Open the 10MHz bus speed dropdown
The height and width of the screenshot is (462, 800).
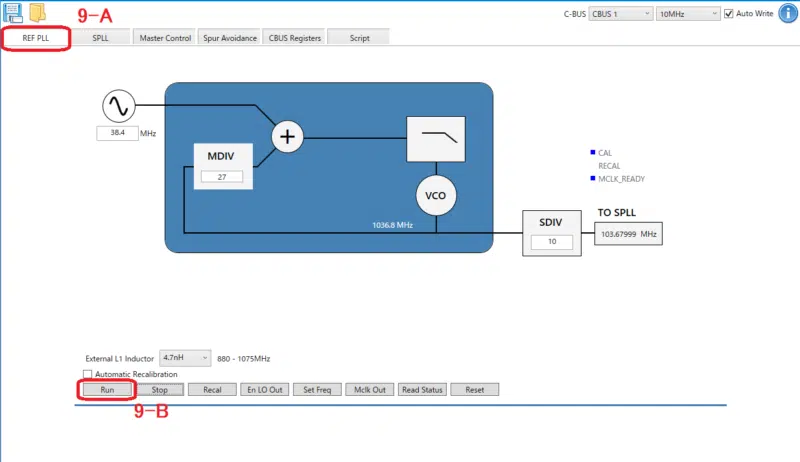coord(687,13)
